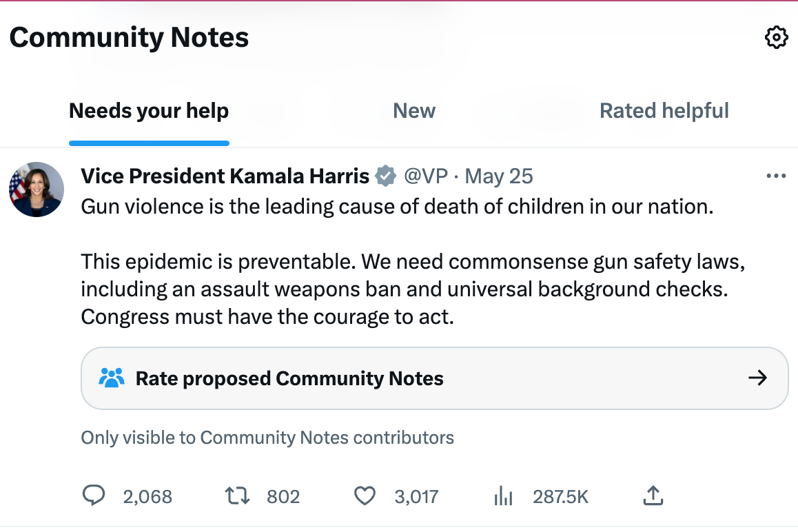Viewport: 798px width, 532px height.
Task: Switch to the New tab
Action: click(413, 110)
